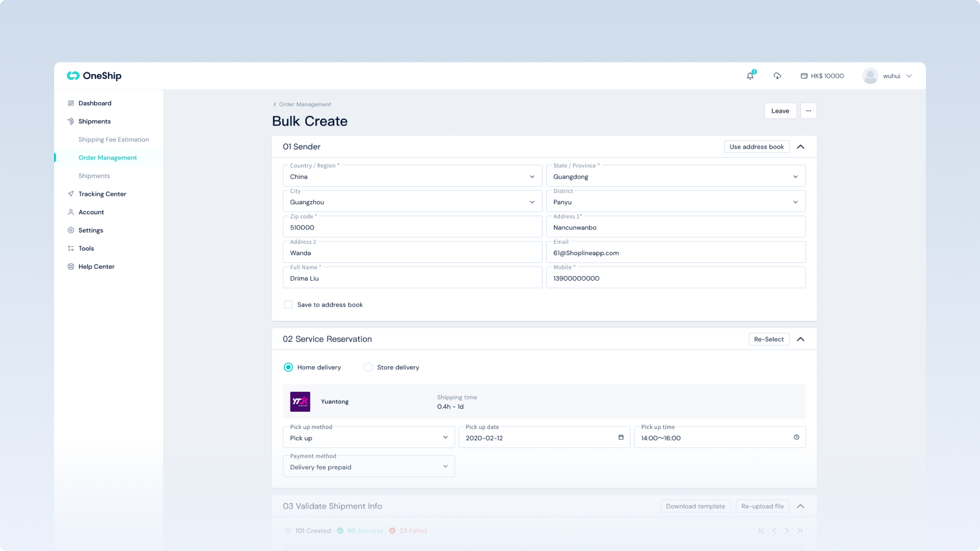Screen dimensions: 980x551
Task: Open the notifications bell icon
Action: [x=750, y=76]
